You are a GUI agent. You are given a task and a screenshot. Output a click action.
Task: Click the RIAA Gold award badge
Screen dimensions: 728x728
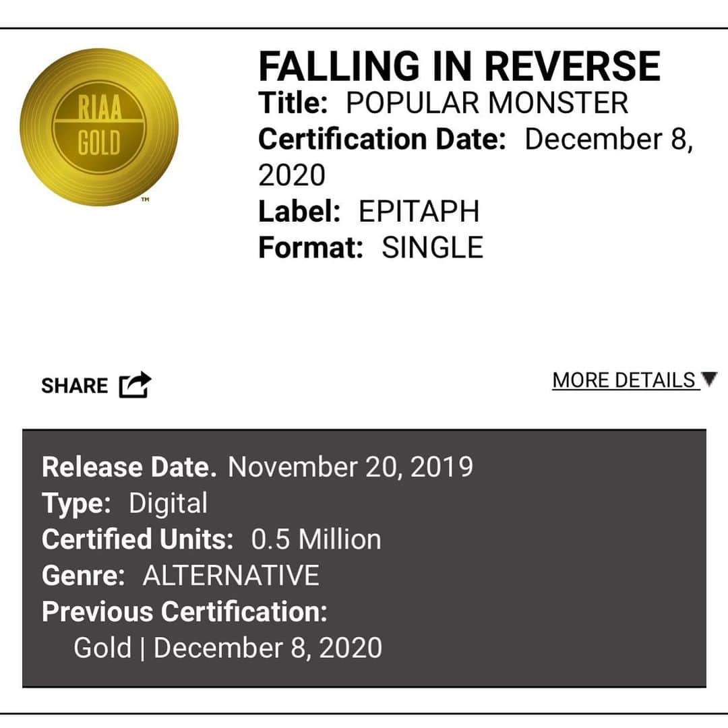point(99,127)
